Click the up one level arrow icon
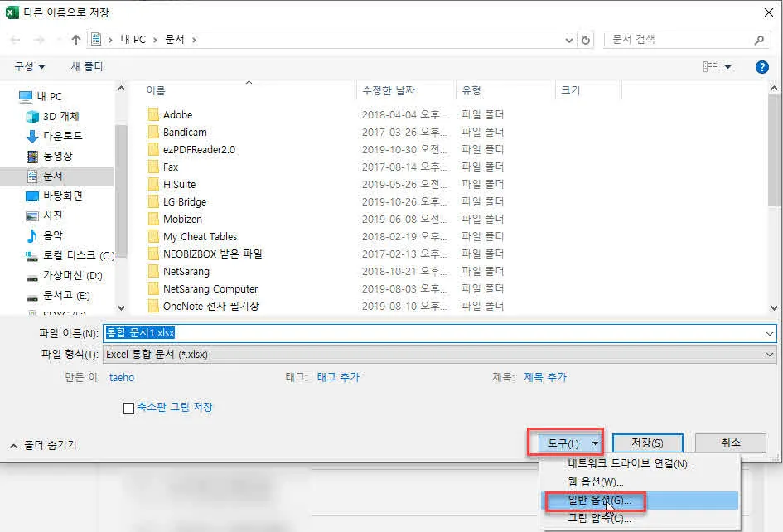 coord(76,40)
